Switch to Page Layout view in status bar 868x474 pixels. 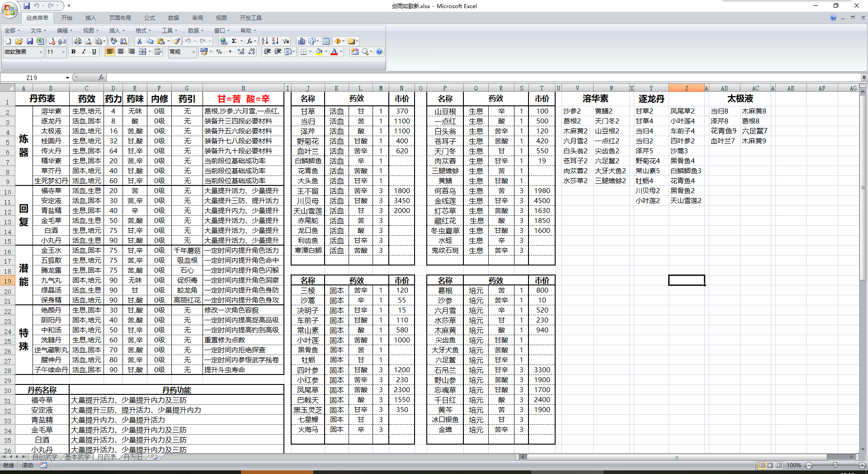[770, 465]
